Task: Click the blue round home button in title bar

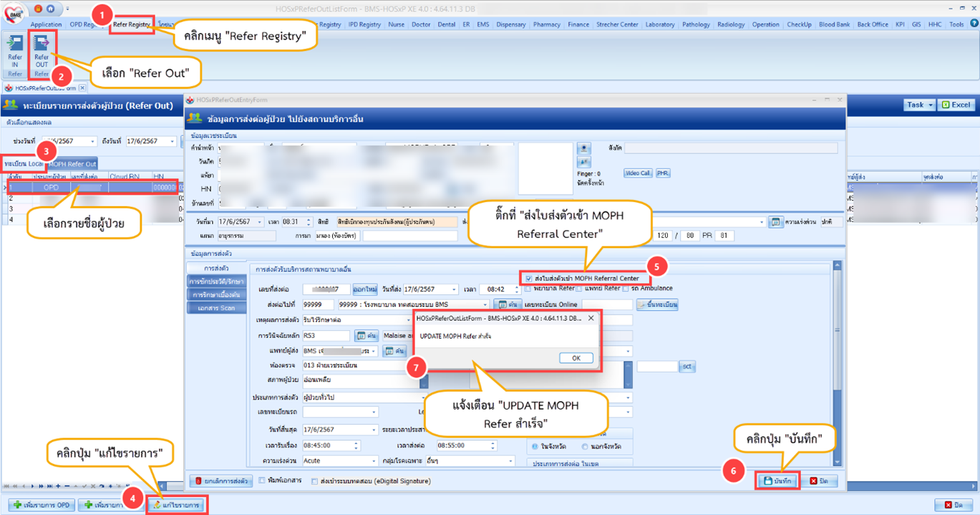Action: click(x=50, y=9)
